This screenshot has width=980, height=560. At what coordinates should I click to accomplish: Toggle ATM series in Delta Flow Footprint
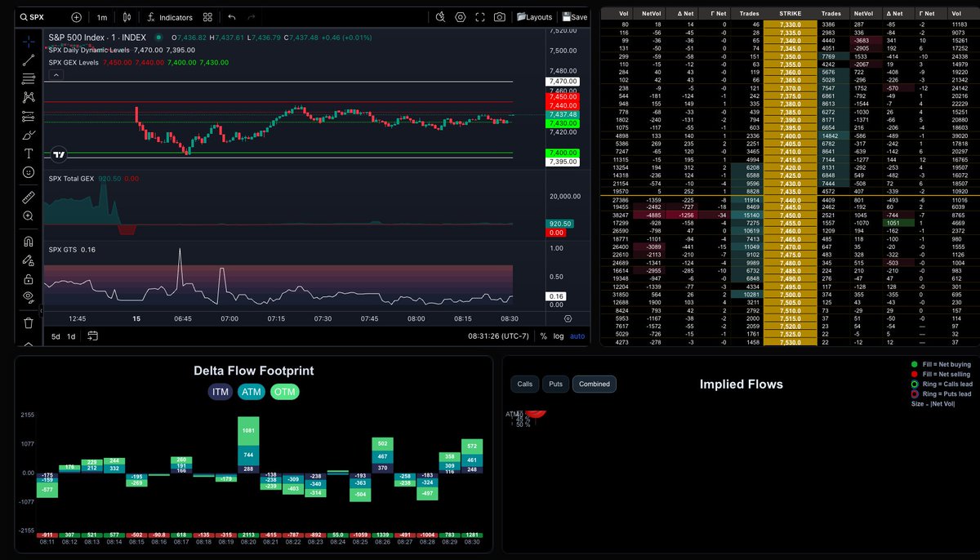[252, 392]
